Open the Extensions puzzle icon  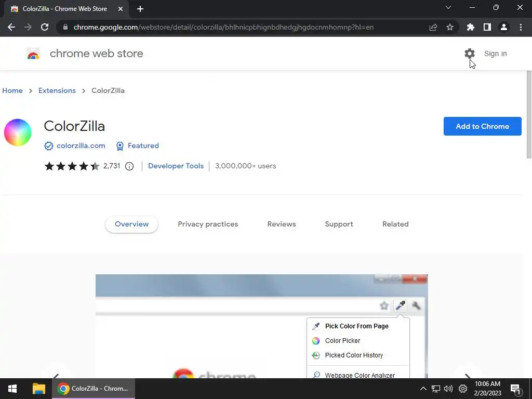[471, 27]
